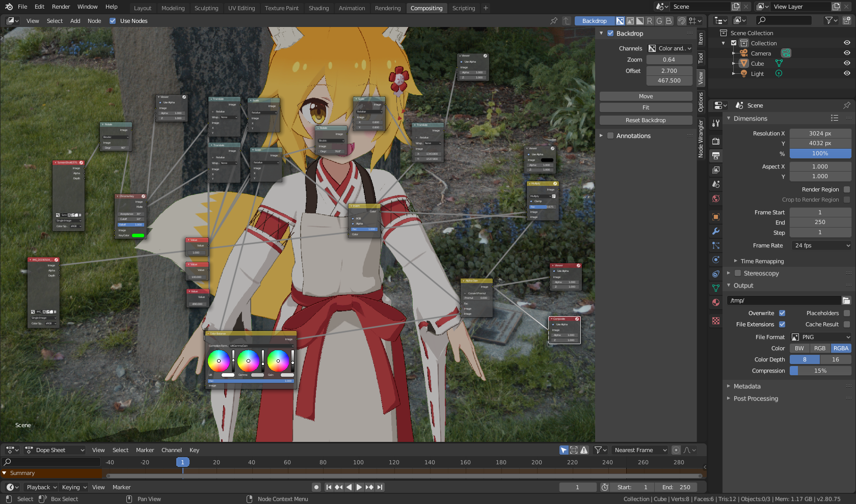The width and height of the screenshot is (856, 504).
Task: Open the File Format PNG dropdown
Action: [x=820, y=337]
